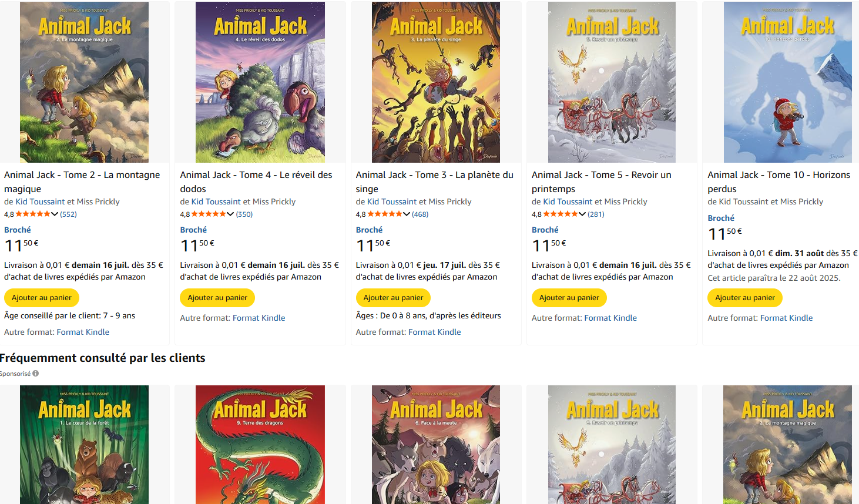Add Tome 2 La montagne magique to cart
Viewport: 859px width, 504px height.
[x=42, y=298]
